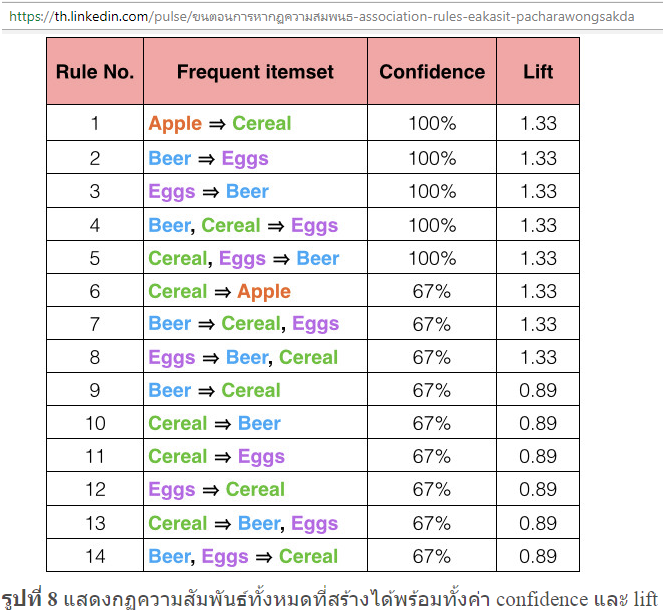Click the "Eggs ⇒ Beer" itemset cell
663x615 pixels.
[x=208, y=191]
